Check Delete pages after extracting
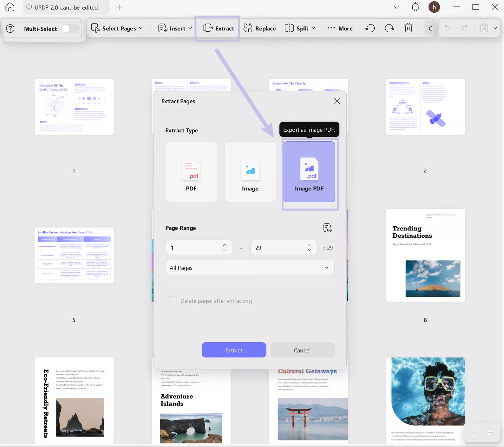This screenshot has height=447, width=504. pos(173,301)
